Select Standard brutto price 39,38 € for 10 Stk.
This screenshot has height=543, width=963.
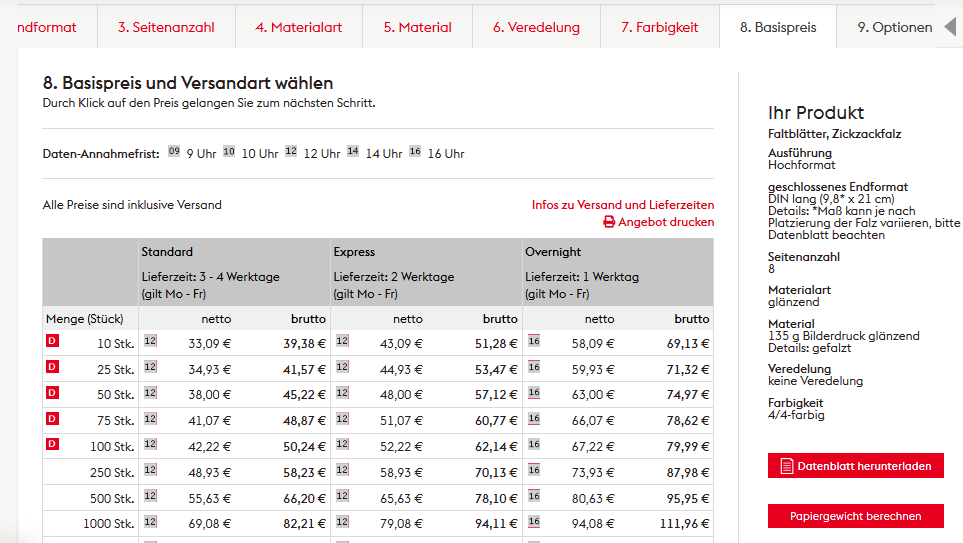[304, 343]
